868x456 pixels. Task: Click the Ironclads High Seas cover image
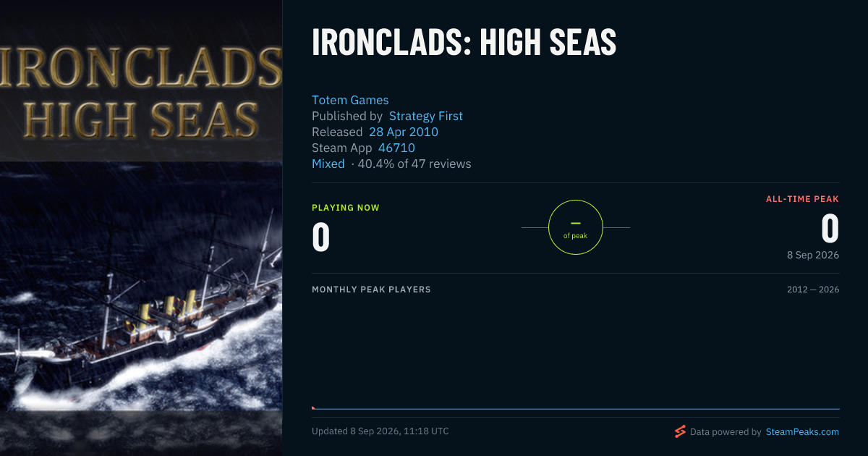click(x=141, y=228)
